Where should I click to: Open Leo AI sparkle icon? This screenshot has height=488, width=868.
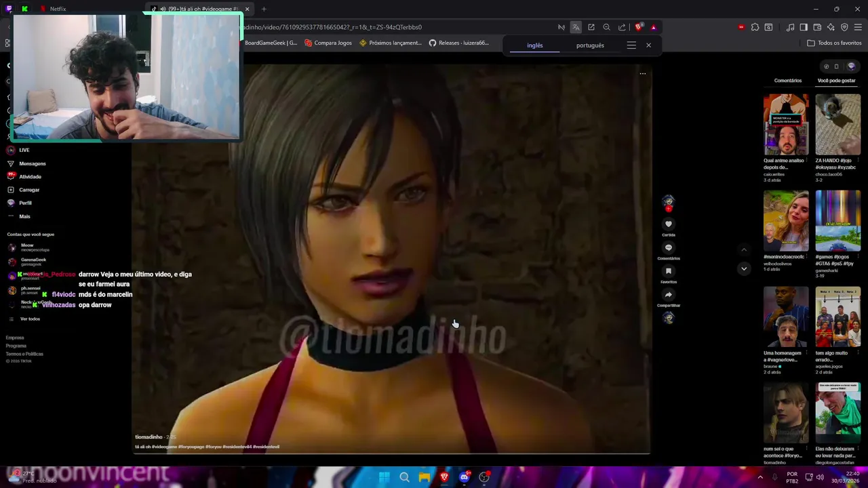(x=831, y=27)
